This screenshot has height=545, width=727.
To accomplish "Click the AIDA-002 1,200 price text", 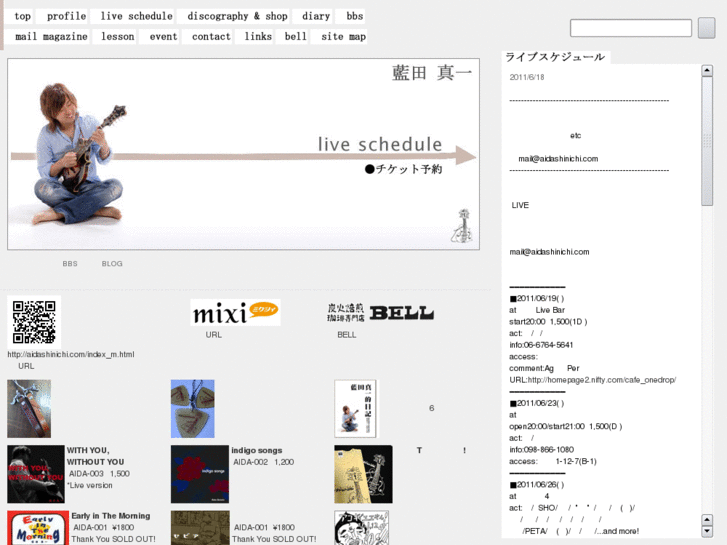I will [x=263, y=462].
